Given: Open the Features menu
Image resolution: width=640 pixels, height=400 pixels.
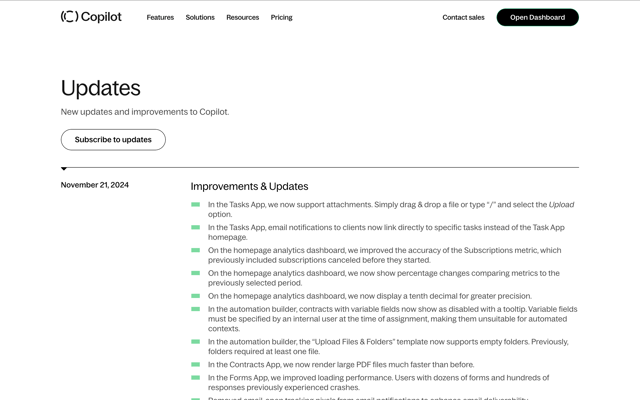Looking at the screenshot, I should [x=160, y=18].
